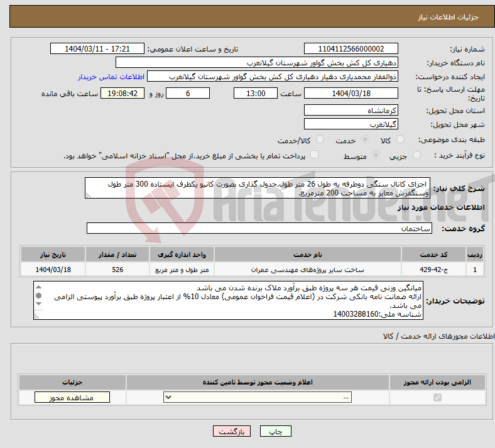Click the remaining days field showing 6
Viewport: 495px width, 448px height.
coord(188,93)
